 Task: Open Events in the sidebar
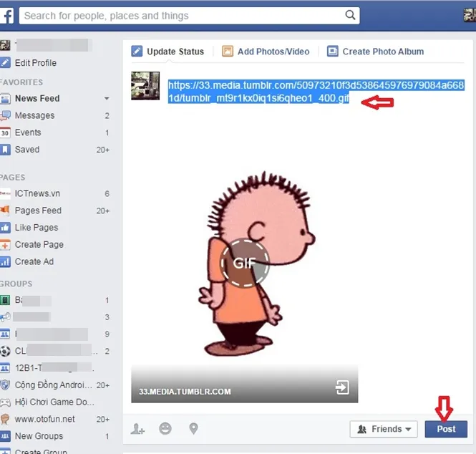click(28, 132)
